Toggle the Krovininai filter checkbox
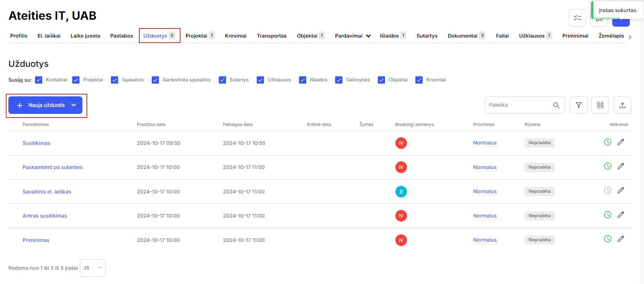Image resolution: width=644 pixels, height=284 pixels. click(419, 80)
